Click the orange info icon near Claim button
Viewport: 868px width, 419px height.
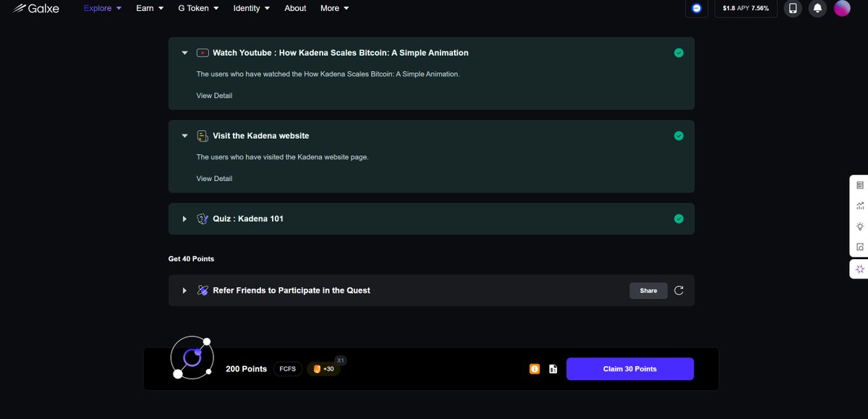pos(535,368)
